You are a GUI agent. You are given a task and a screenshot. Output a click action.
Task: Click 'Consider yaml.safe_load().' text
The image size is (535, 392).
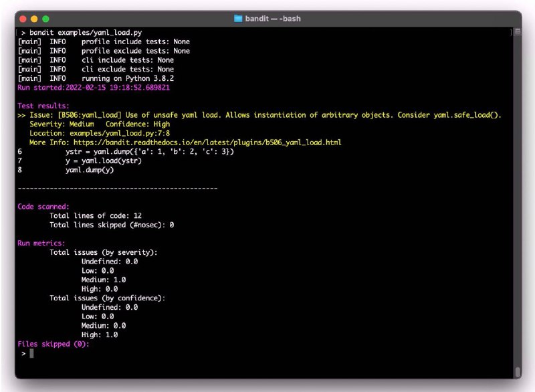[449, 115]
